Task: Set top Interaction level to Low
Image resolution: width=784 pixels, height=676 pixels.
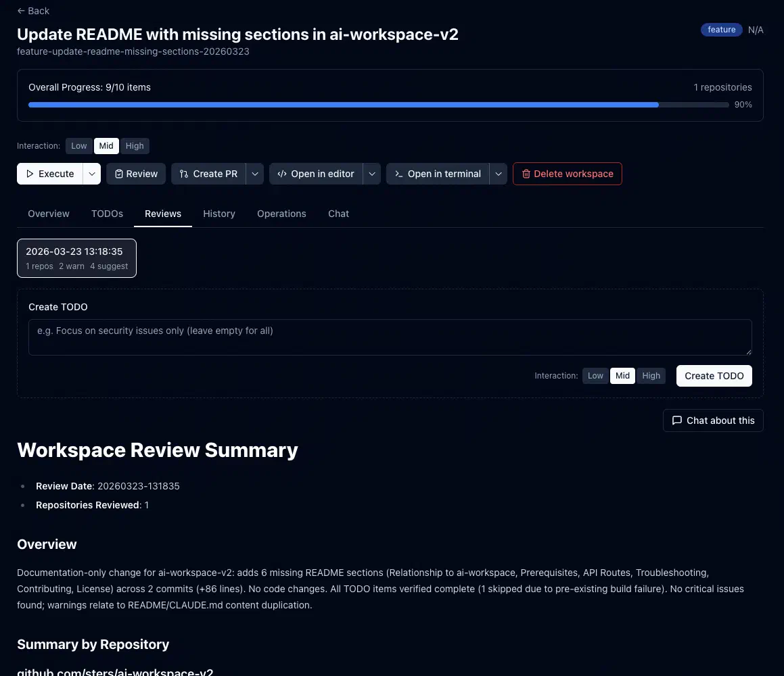Action: pos(79,146)
